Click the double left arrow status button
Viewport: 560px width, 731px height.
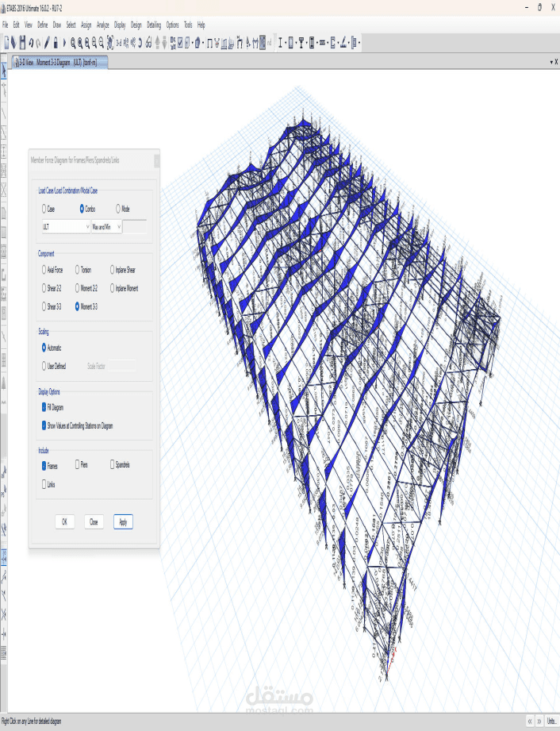[x=530, y=721]
